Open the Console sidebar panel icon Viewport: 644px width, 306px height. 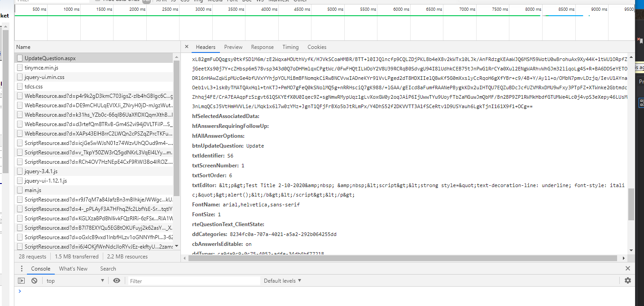click(x=21, y=280)
